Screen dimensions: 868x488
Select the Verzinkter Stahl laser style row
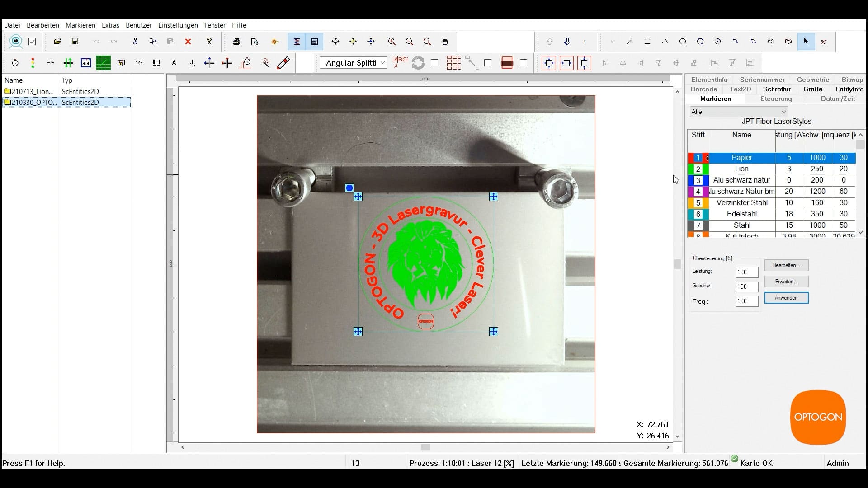tap(772, 203)
